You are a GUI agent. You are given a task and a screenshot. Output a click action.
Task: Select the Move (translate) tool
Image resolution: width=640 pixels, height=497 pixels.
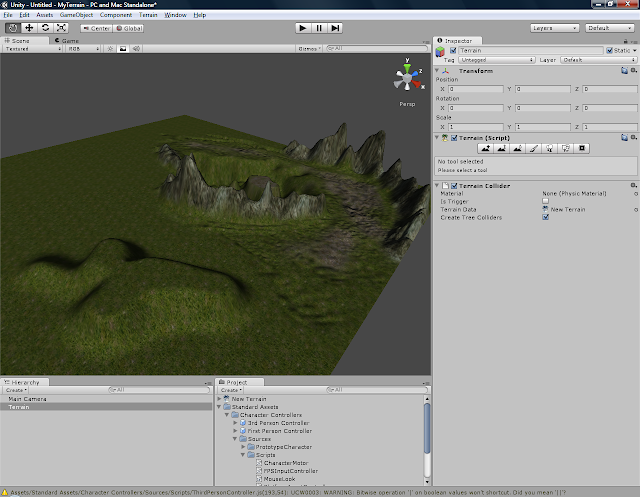click(29, 28)
